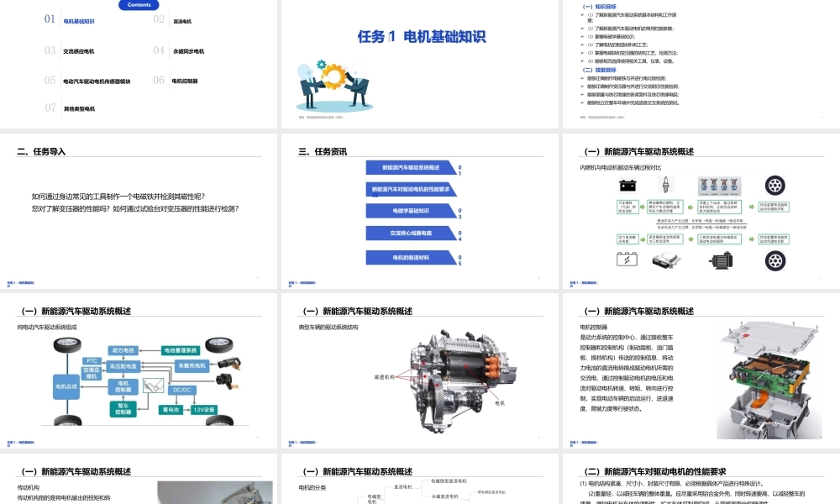
Task: Click the (二) 技能目标 heading
Action: click(599, 70)
